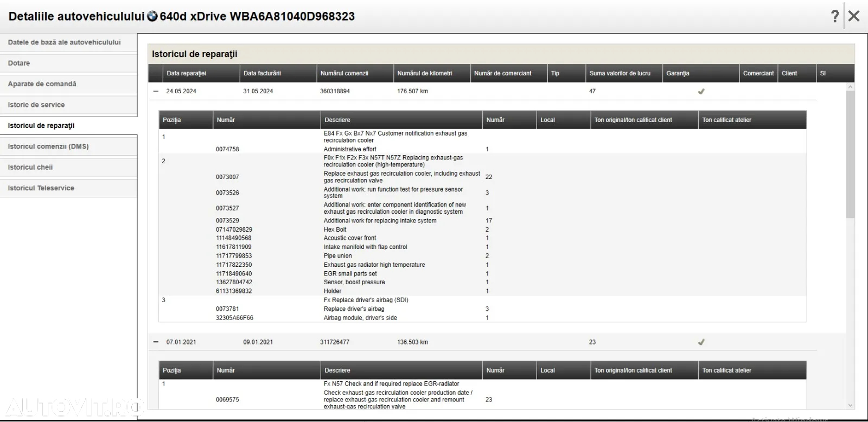The width and height of the screenshot is (868, 422).
Task: Select Acoustic cover front row
Action: (482, 238)
